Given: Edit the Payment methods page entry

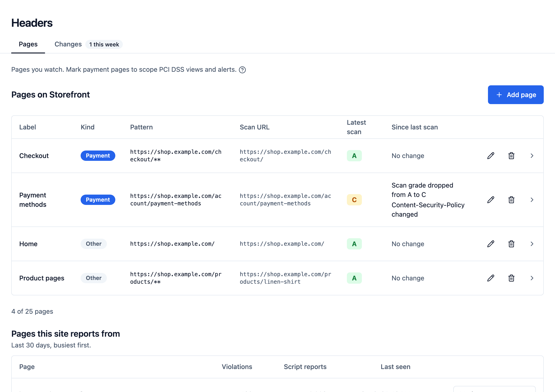Looking at the screenshot, I should [491, 200].
